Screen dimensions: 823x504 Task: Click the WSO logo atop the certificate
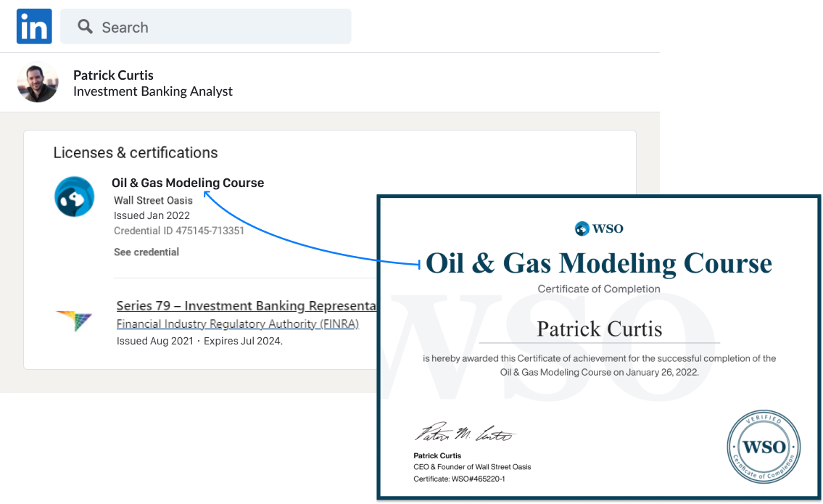click(x=599, y=228)
